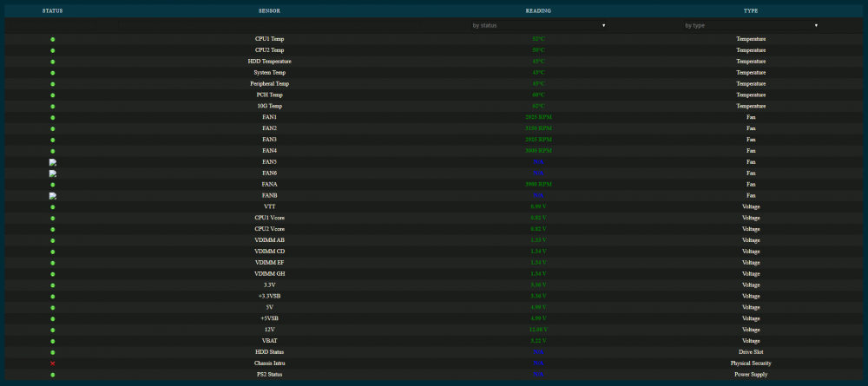868x386 pixels.
Task: Sort by the READING column header
Action: click(x=538, y=11)
